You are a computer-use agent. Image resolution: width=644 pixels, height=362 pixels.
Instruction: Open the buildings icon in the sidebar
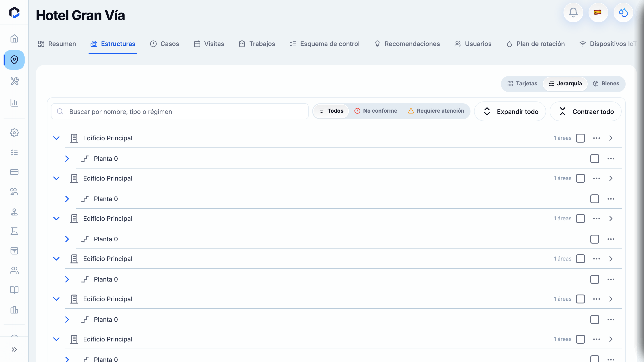[x=14, y=310]
